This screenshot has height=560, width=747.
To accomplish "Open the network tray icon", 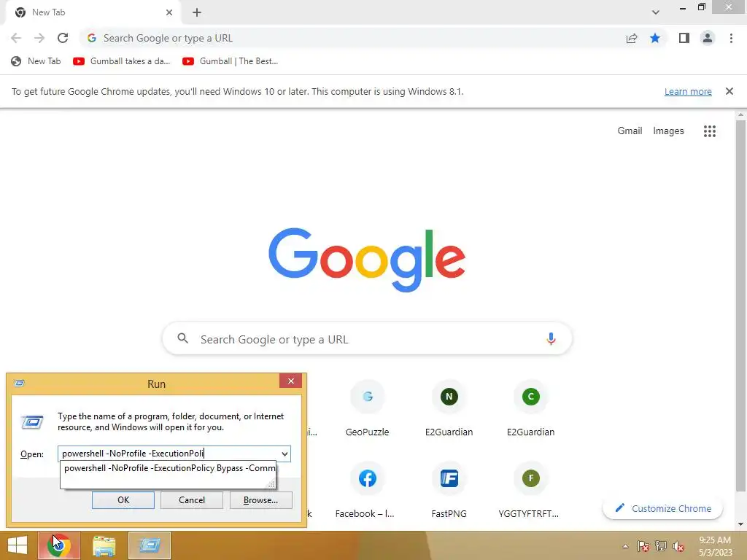I will tap(661, 546).
